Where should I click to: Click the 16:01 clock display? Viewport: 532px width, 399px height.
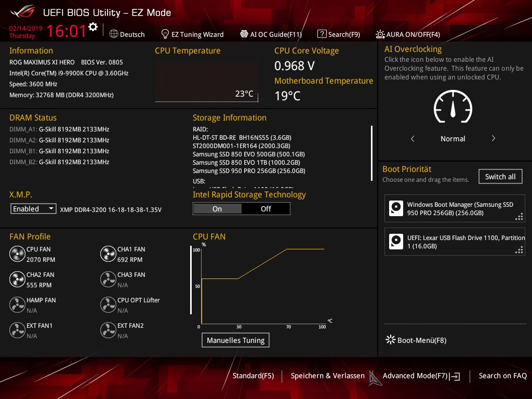(66, 31)
